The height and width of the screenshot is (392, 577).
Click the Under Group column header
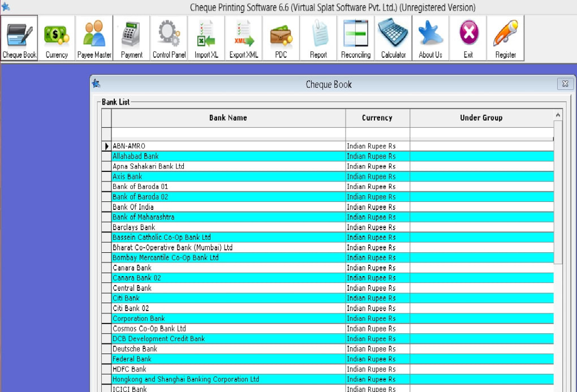[x=481, y=118]
